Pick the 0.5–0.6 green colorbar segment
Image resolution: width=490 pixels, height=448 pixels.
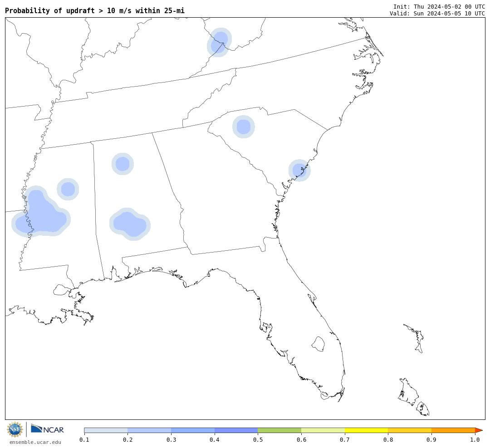[279, 430]
